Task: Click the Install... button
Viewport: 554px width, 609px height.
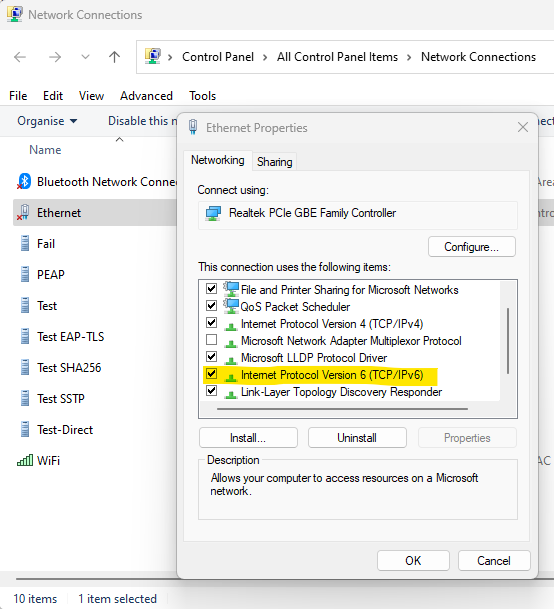Action: [248, 438]
